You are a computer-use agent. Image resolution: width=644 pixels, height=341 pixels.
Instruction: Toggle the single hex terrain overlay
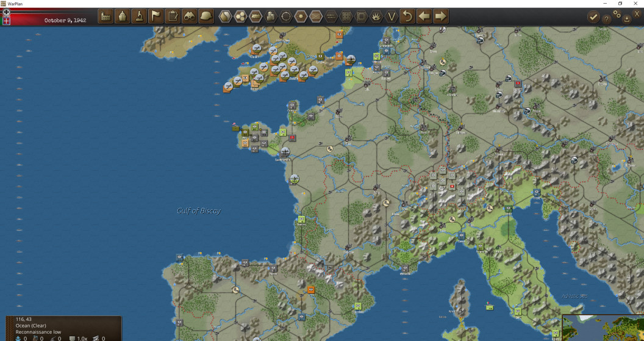(225, 16)
